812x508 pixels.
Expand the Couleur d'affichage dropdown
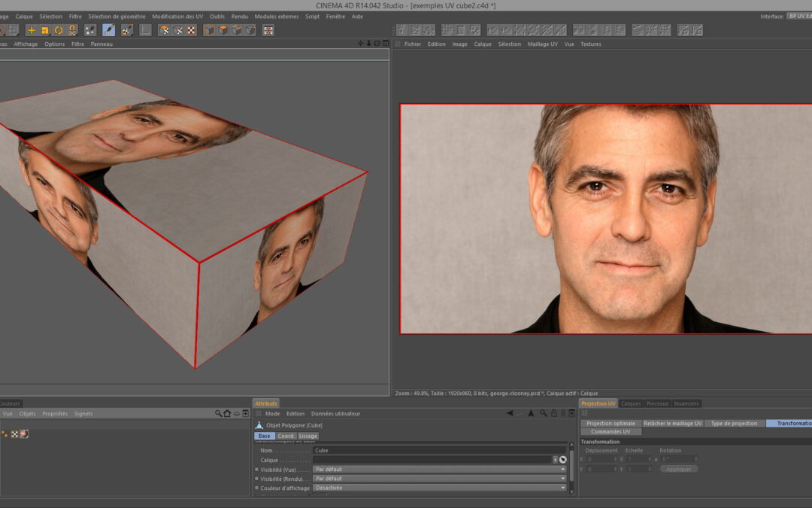click(x=439, y=488)
